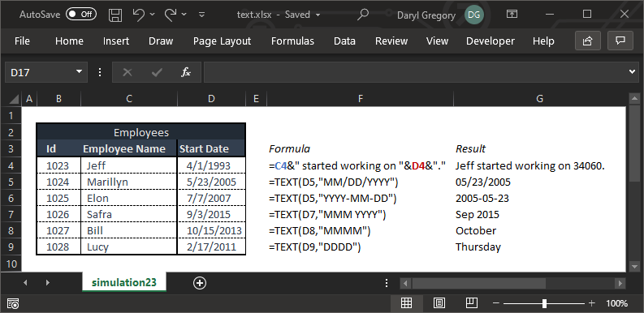Open the DG account avatar
Image resolution: width=644 pixels, height=313 pixels.
tap(474, 15)
